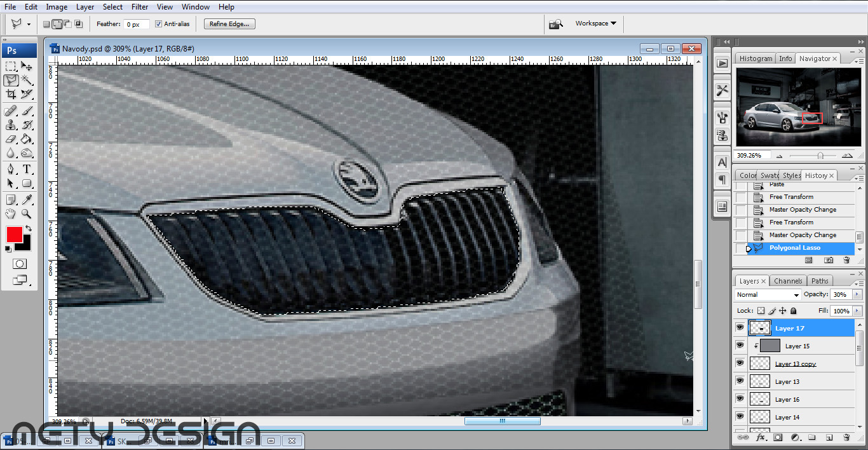Reset default foreground and background colors
Image resolution: width=868 pixels, height=450 pixels.
tap(8, 249)
